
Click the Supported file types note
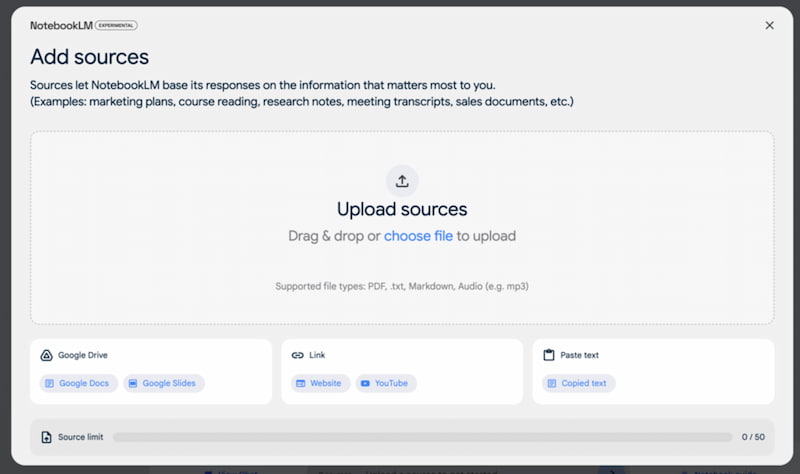point(402,286)
